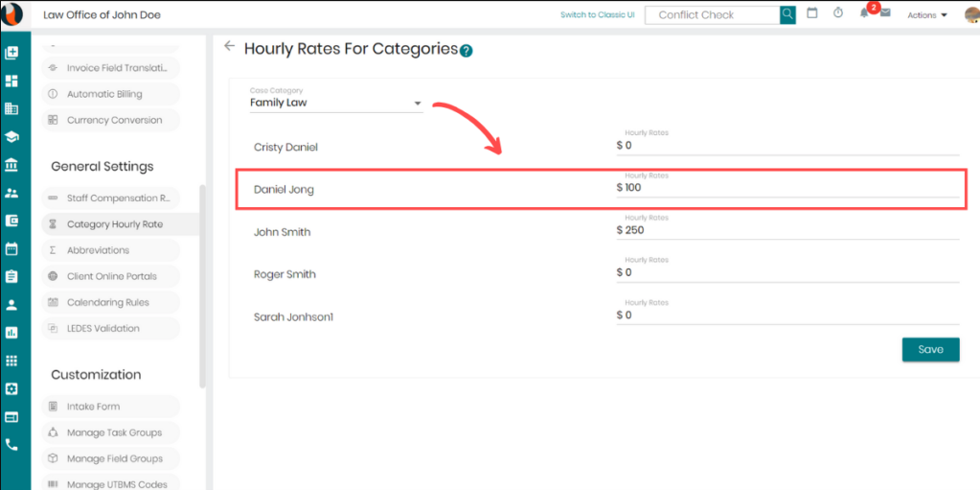Open the mail envelope icon

point(885,13)
